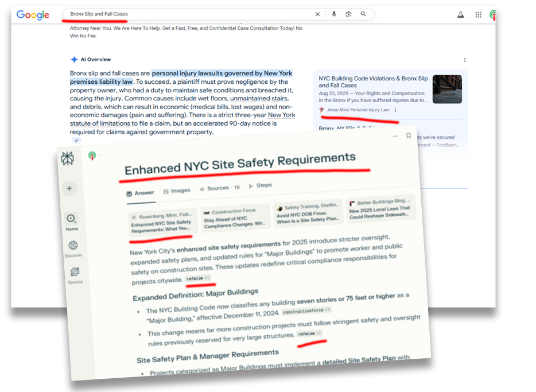Expand options beside Jesse Minc Personal Injury Law
This screenshot has width=536, height=392.
(x=395, y=110)
